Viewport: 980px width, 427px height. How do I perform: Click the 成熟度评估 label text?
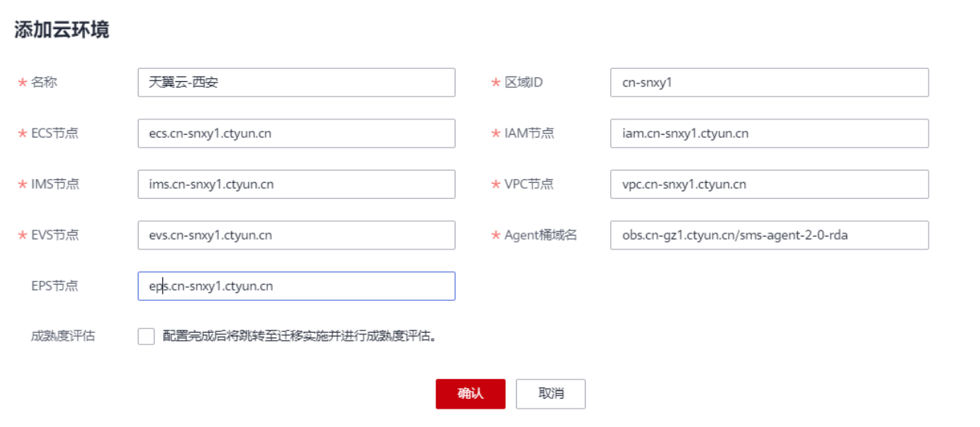click(63, 335)
